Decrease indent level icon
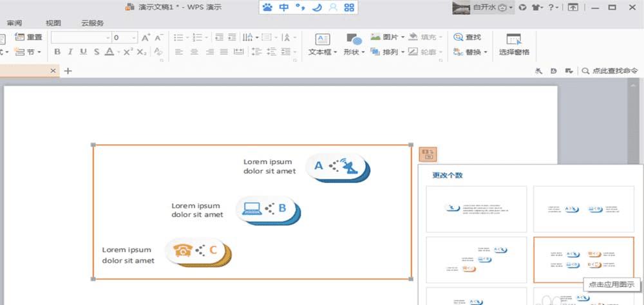644x305 pixels. (x=220, y=37)
